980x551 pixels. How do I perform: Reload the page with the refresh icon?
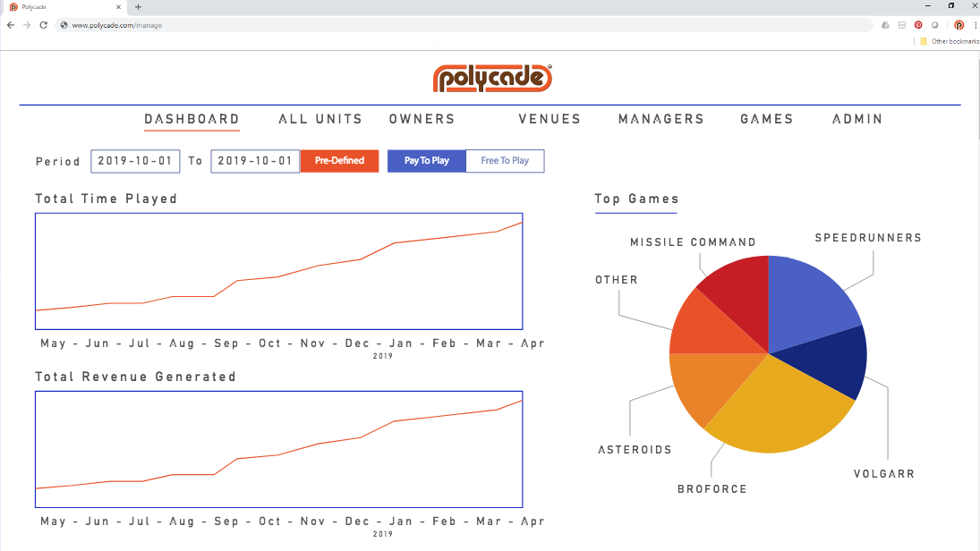pos(43,25)
